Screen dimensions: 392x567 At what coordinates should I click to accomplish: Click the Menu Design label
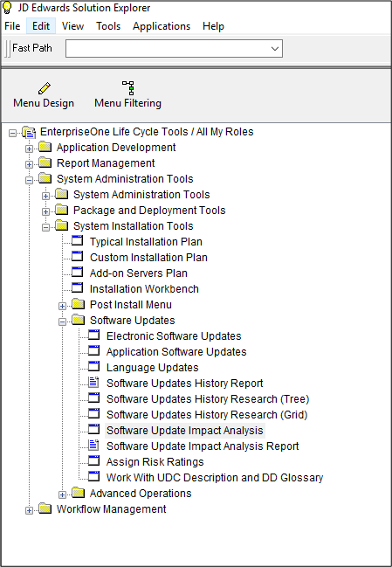pos(44,103)
